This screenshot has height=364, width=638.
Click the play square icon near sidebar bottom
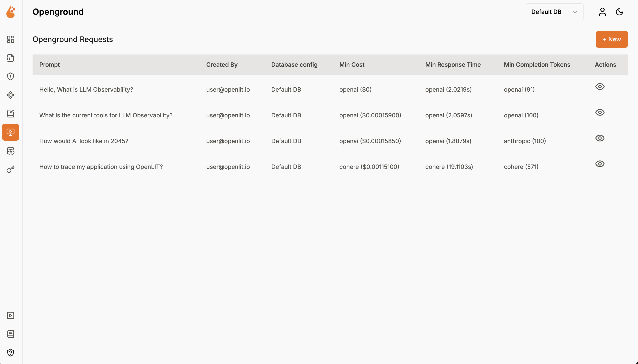coord(11,315)
